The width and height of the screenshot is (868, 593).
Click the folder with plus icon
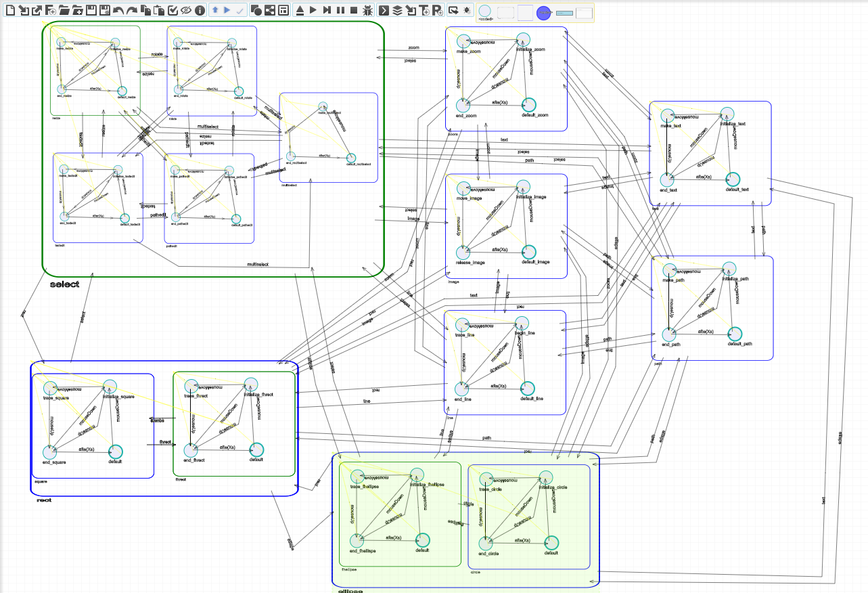[78, 10]
